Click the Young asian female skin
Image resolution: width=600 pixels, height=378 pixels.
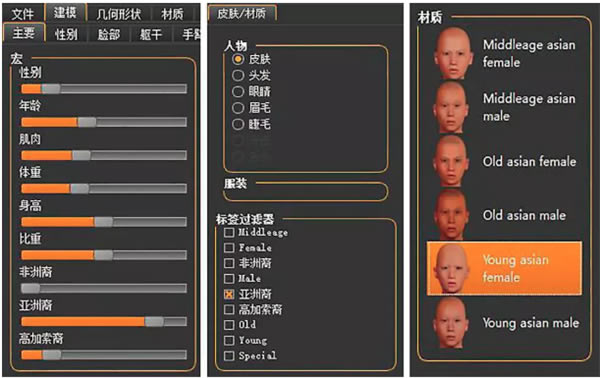[504, 268]
